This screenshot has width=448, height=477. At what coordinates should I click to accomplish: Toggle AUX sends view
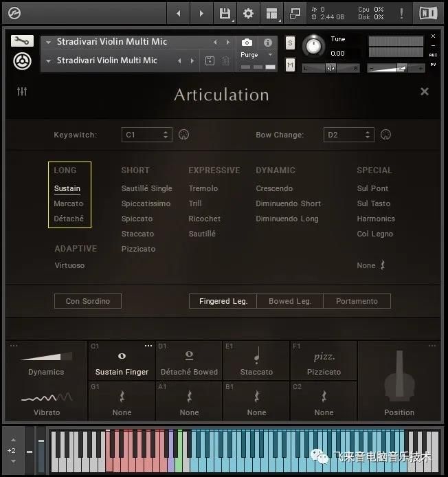pos(433,55)
